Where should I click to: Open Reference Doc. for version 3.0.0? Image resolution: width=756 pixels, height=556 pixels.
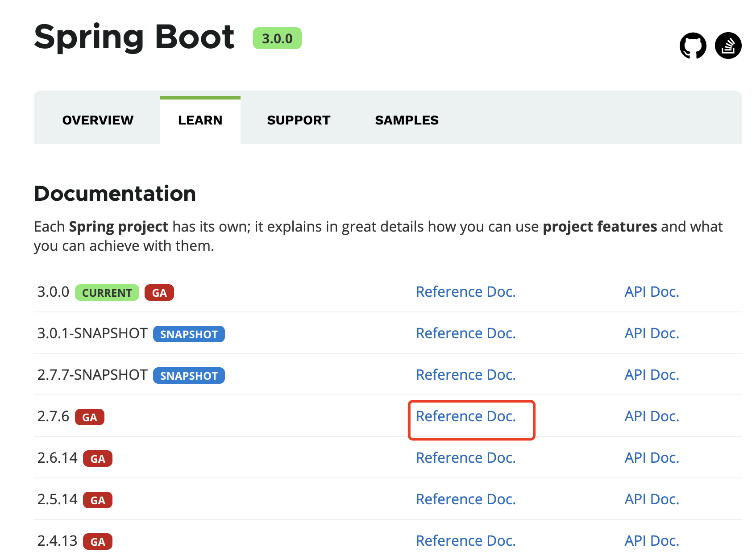[465, 292]
